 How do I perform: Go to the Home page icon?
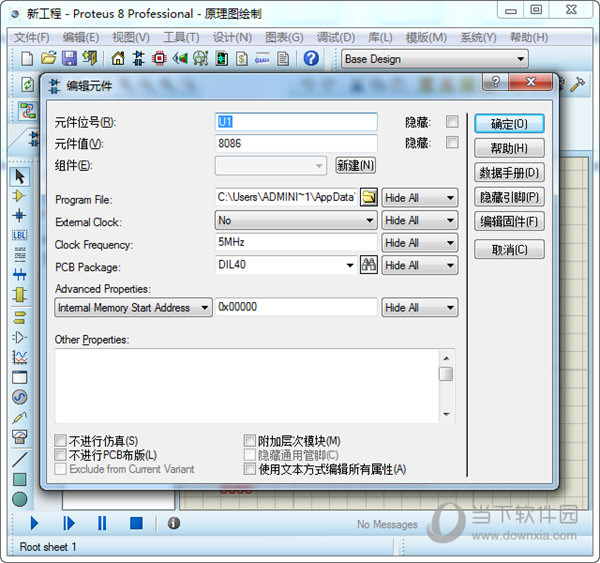pyautogui.click(x=118, y=59)
